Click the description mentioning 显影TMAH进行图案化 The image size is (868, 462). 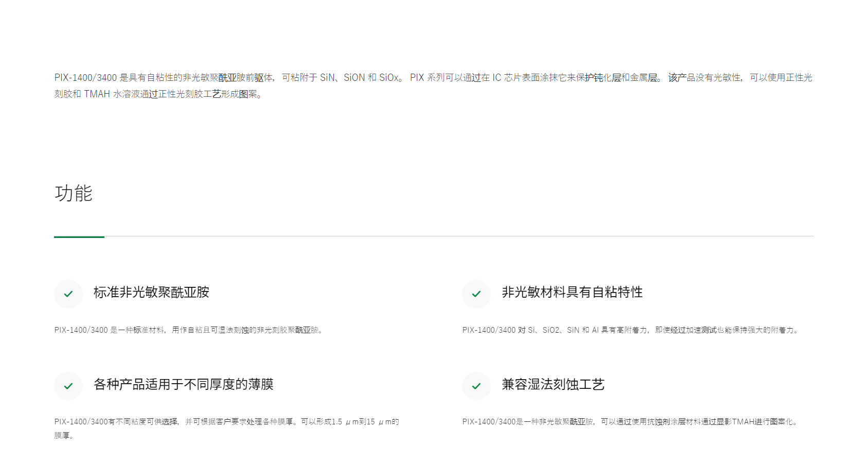click(x=631, y=422)
